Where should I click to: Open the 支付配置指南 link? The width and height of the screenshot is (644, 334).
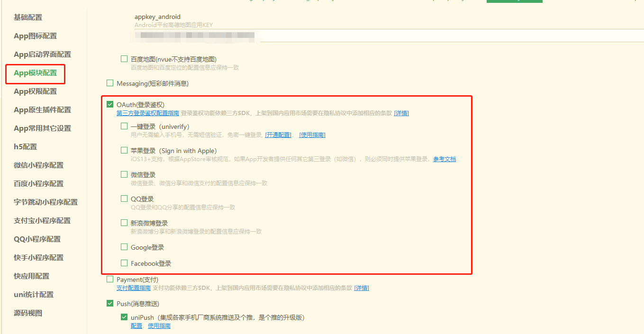tap(133, 288)
